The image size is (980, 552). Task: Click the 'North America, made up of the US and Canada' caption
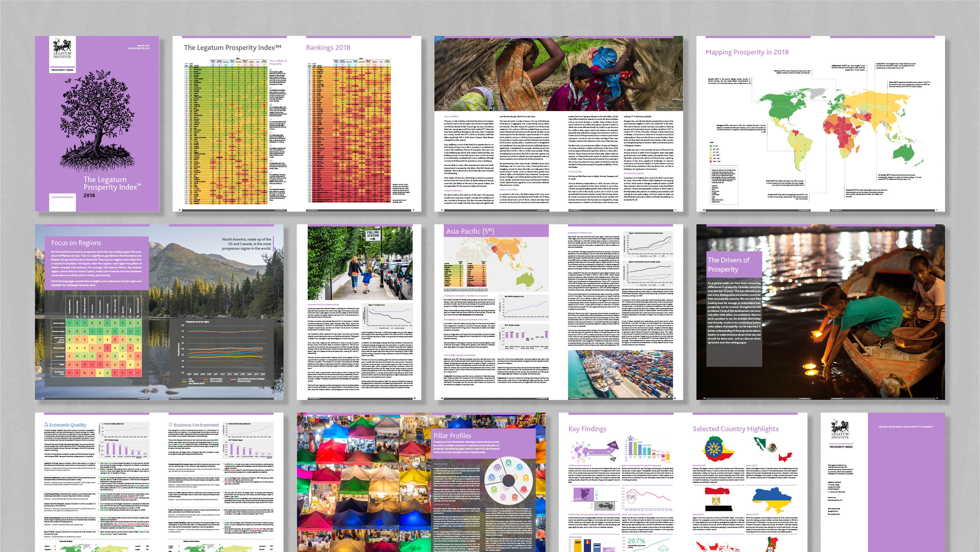tap(247, 244)
